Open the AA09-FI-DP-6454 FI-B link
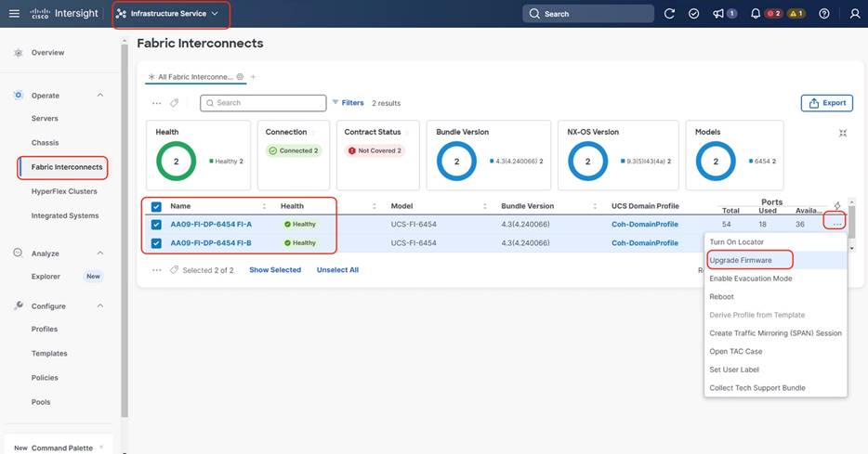Image resolution: width=868 pixels, height=454 pixels. [211, 242]
